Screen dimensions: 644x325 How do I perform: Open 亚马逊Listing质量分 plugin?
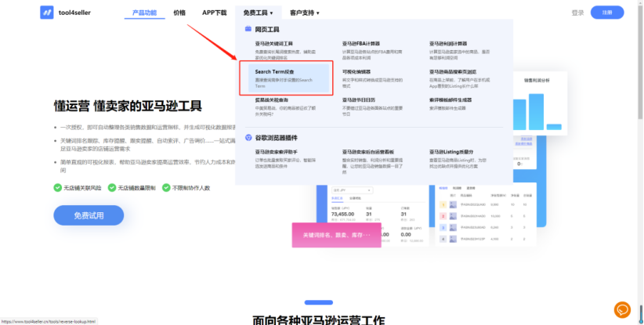click(451, 152)
